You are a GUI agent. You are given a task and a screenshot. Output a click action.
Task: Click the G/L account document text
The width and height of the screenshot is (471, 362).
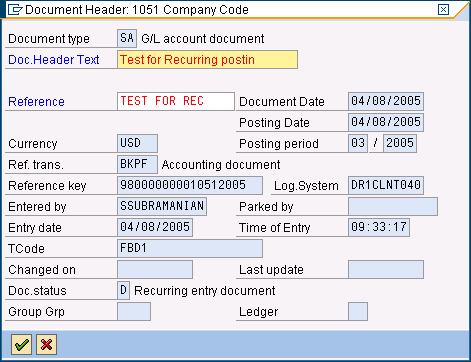(x=203, y=39)
